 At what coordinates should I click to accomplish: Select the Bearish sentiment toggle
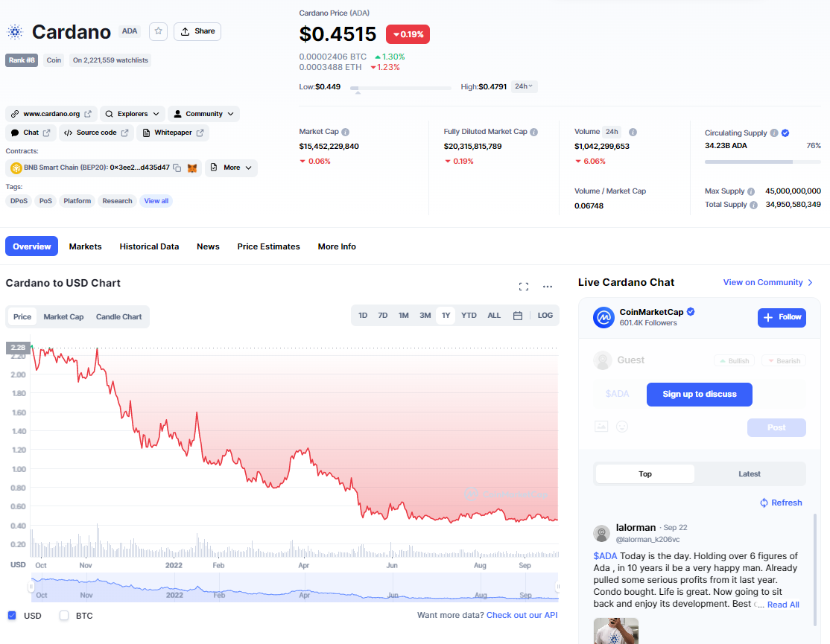[x=784, y=361]
